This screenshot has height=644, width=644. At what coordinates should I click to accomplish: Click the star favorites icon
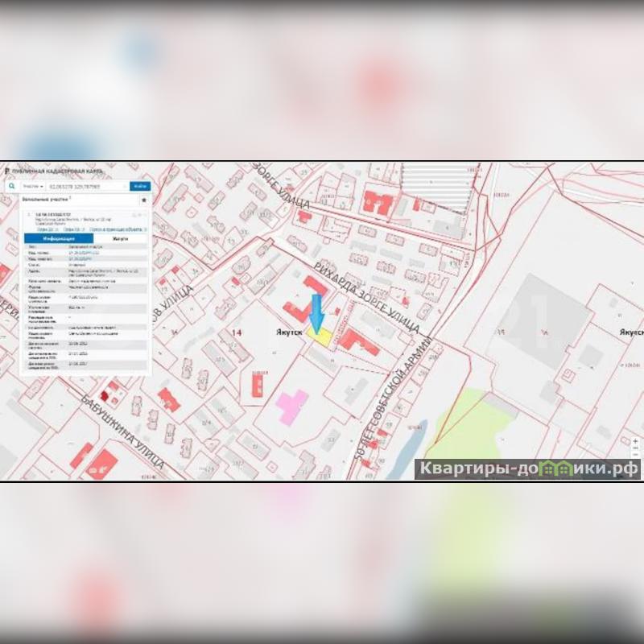click(143, 199)
